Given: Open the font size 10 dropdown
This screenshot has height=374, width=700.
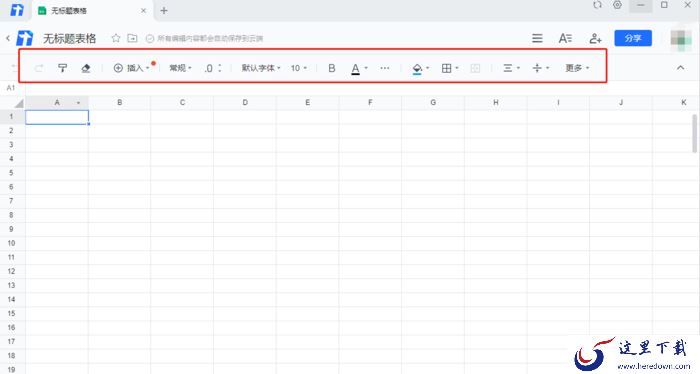Looking at the screenshot, I should 299,68.
